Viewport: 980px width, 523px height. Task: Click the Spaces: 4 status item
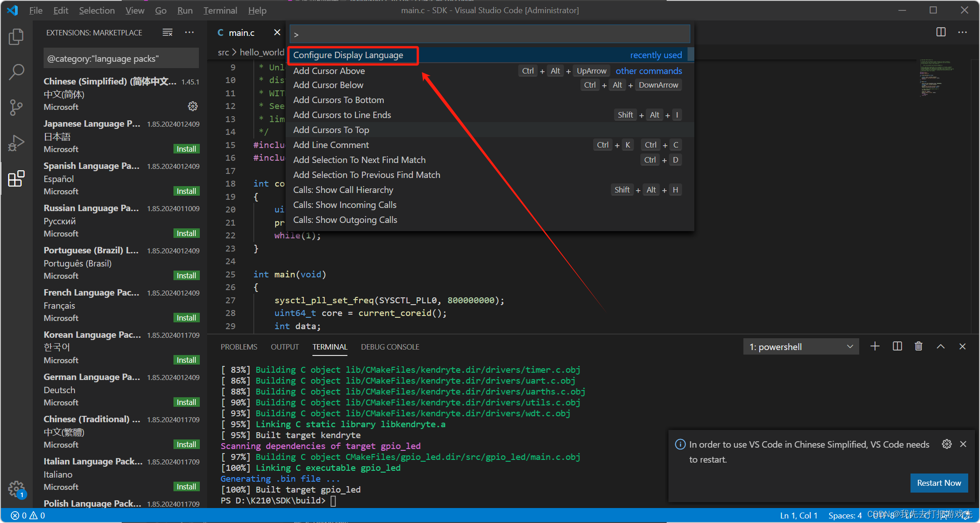coord(845,515)
